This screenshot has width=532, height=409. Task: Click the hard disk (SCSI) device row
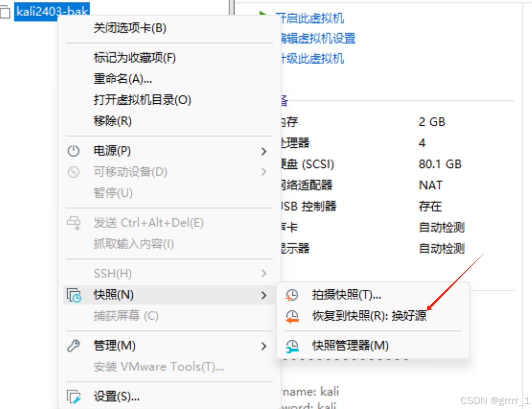[372, 164]
